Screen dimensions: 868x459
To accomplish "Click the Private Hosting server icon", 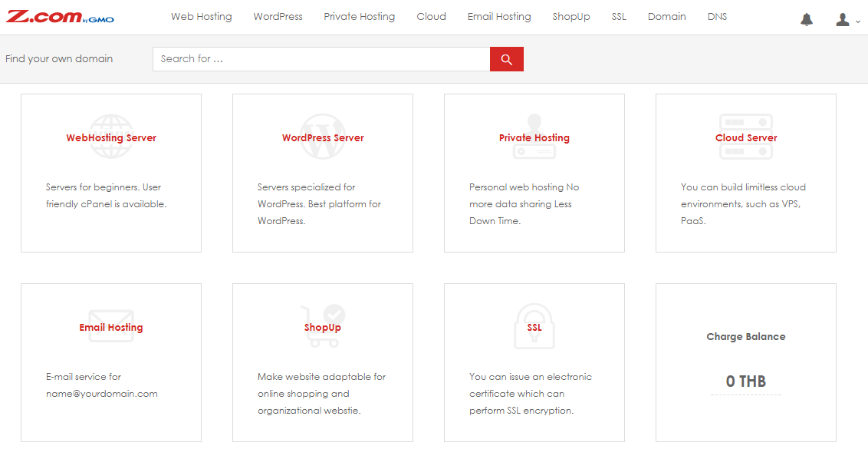I will (534, 137).
